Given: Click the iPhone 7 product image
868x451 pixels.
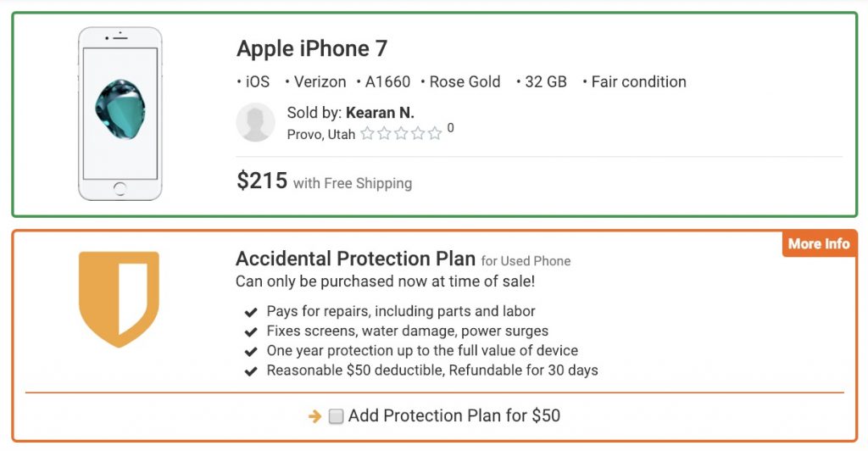Looking at the screenshot, I should coord(120,114).
